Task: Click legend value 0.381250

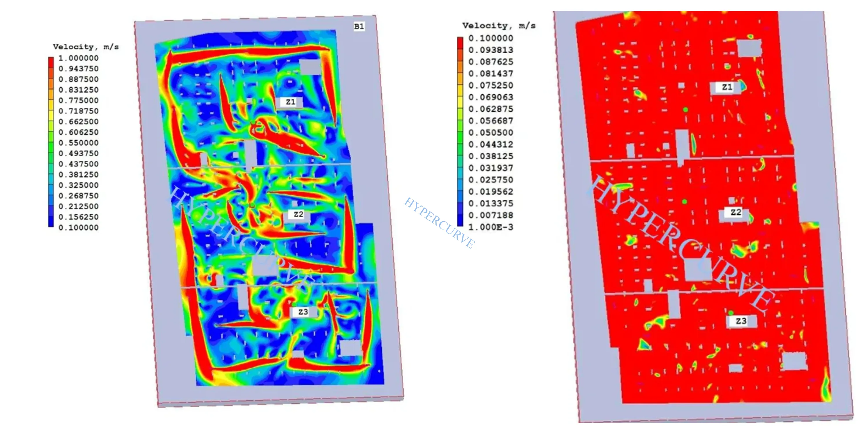Action: (x=78, y=175)
